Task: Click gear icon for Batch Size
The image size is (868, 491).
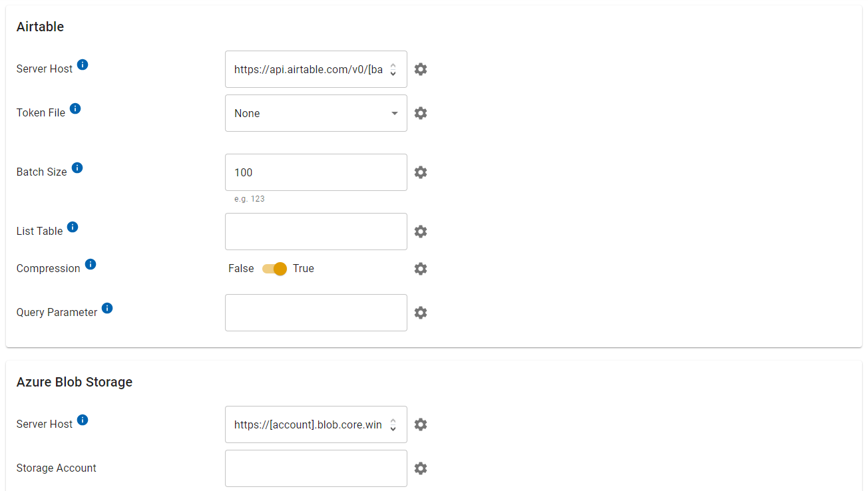Action: tap(420, 172)
